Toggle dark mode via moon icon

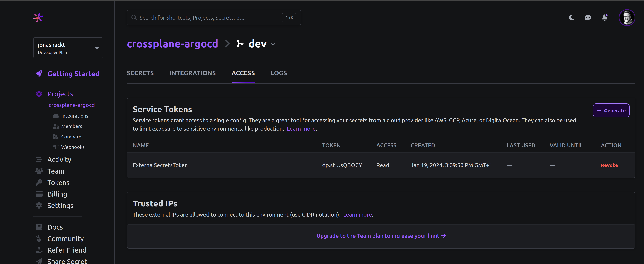[571, 18]
